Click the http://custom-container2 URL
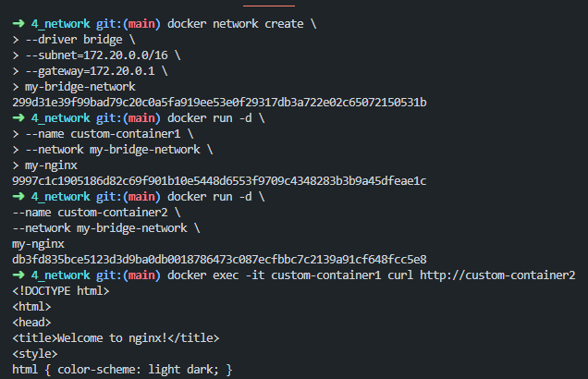The height and width of the screenshot is (379, 588). [497, 275]
